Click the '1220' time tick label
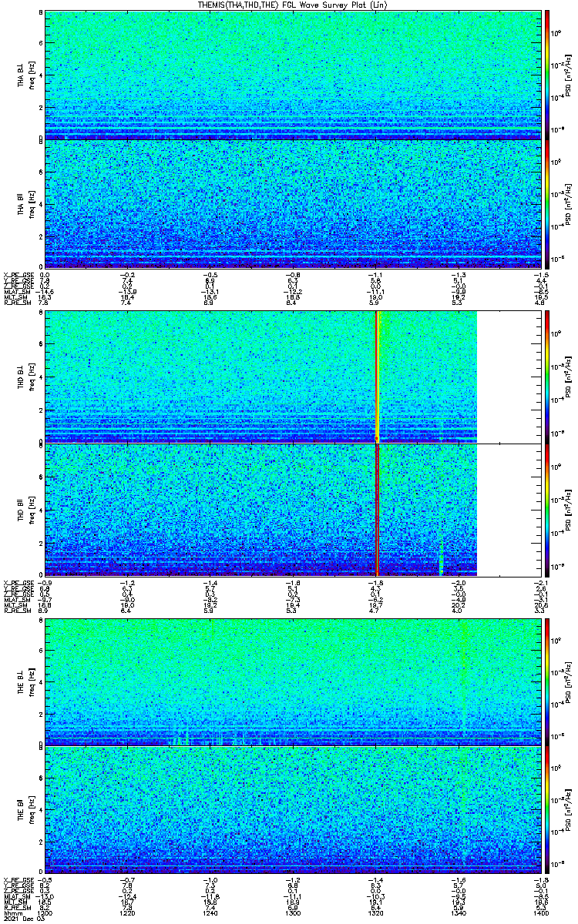Image resolution: width=578 pixels, height=924 pixels. click(x=128, y=912)
